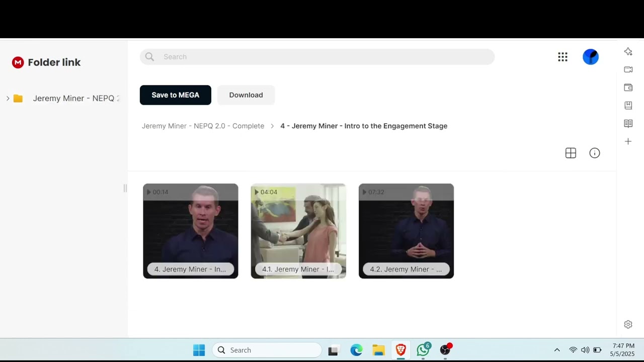This screenshot has width=644, height=362.
Task: Open sidebar settings gear icon
Action: [628, 325]
